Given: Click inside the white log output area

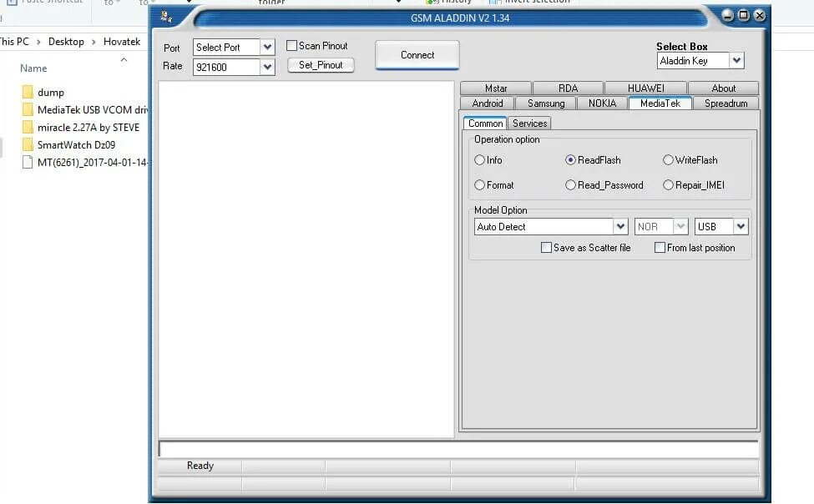Looking at the screenshot, I should click(306, 259).
